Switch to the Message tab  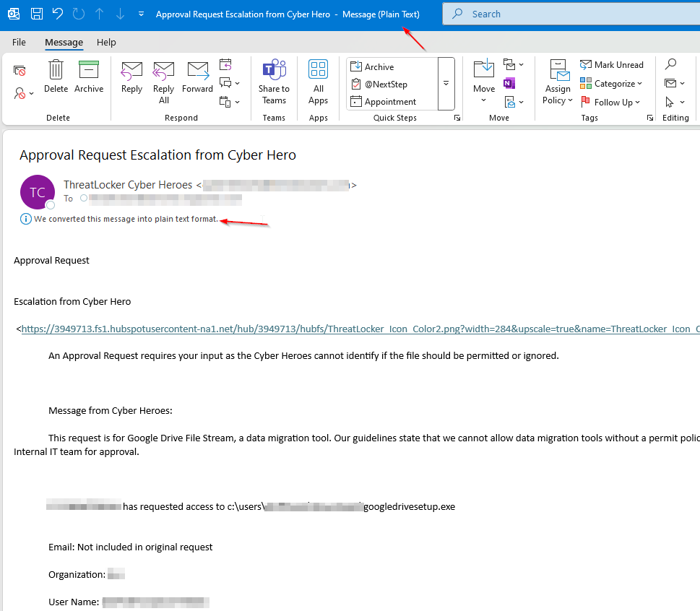pyautogui.click(x=64, y=42)
